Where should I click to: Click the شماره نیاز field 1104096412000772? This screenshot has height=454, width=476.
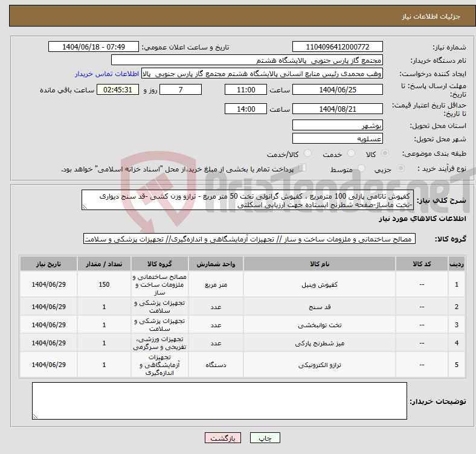[x=337, y=46]
